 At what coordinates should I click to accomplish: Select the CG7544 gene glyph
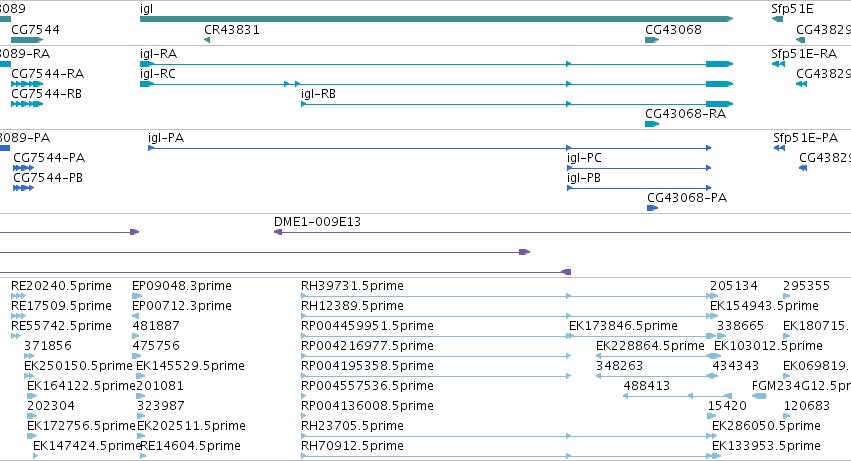[27, 40]
